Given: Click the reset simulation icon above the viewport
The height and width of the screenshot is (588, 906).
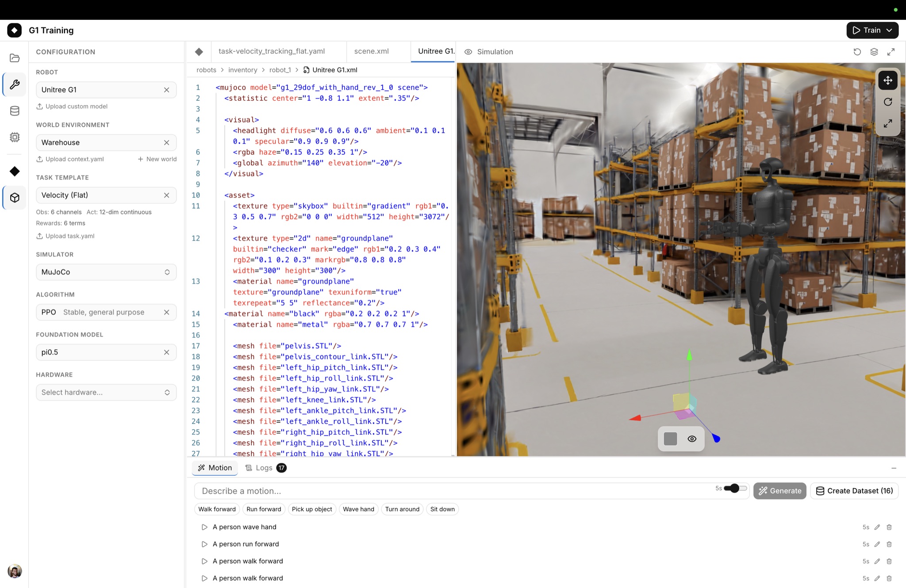Looking at the screenshot, I should click(857, 52).
